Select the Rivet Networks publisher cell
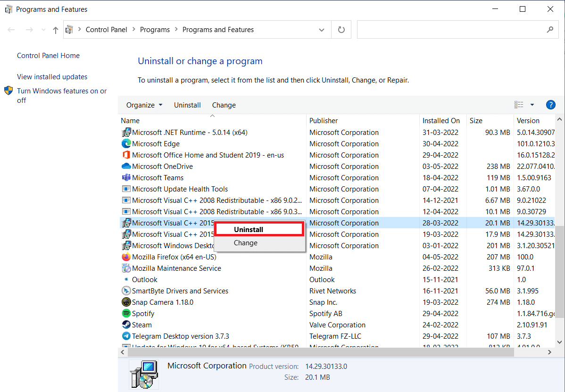 [332, 291]
